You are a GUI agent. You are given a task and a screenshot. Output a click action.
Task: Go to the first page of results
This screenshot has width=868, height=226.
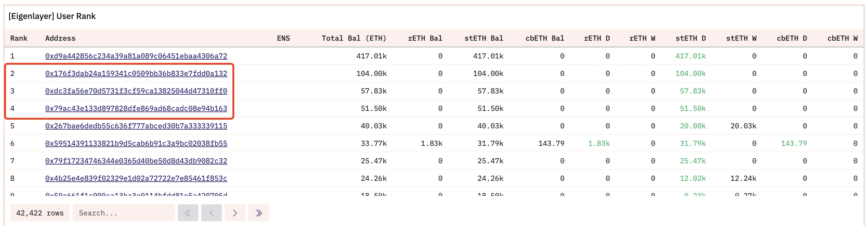188,213
